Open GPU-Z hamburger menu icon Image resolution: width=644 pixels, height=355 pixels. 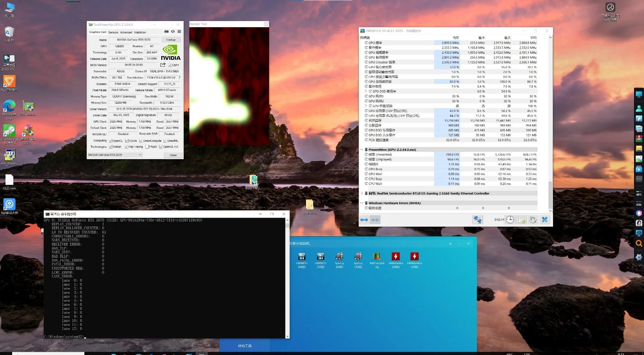coord(179,32)
